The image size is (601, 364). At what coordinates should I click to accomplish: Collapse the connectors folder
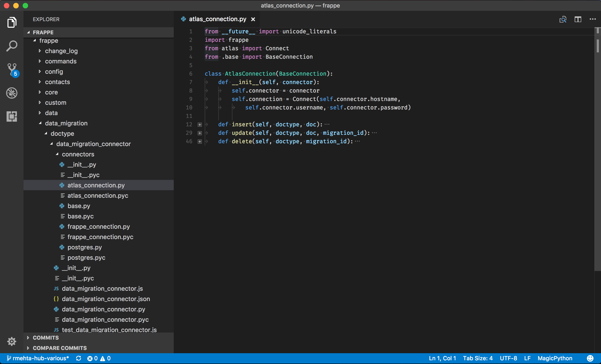coord(78,154)
